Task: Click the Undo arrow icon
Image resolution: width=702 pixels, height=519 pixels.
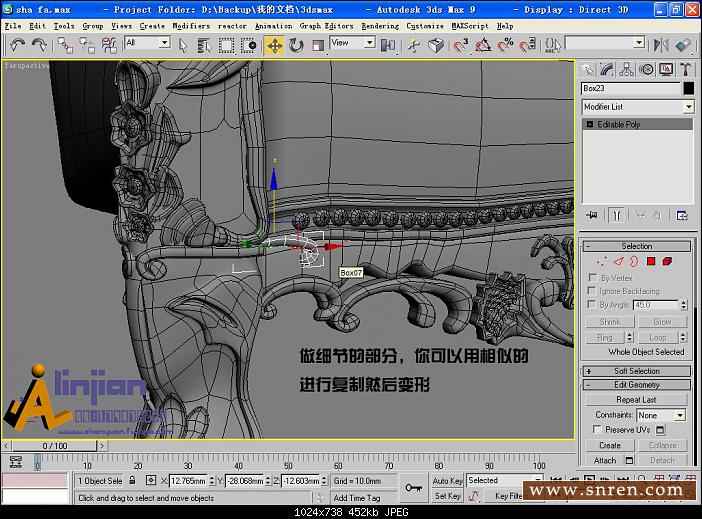Action: [x=17, y=45]
